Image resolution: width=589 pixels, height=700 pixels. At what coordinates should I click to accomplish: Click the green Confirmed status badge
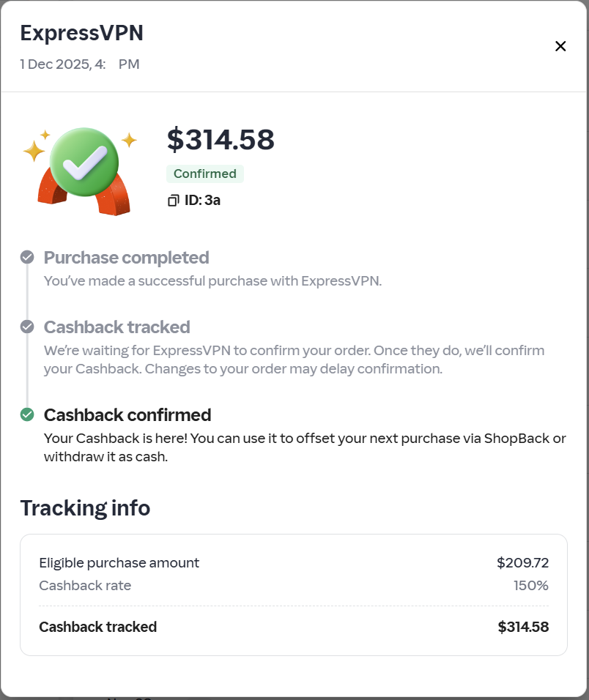(x=204, y=174)
